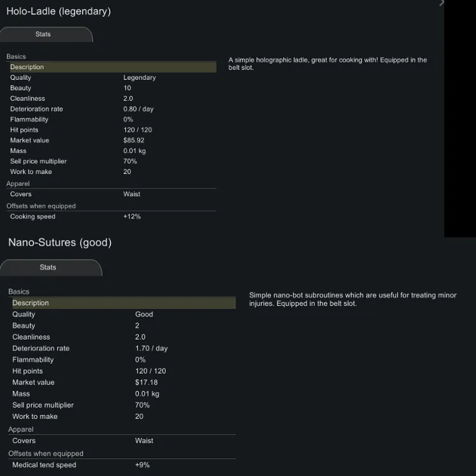Click the Market value row showing $85.92
Screen dimensions: 476x476
(x=112, y=140)
